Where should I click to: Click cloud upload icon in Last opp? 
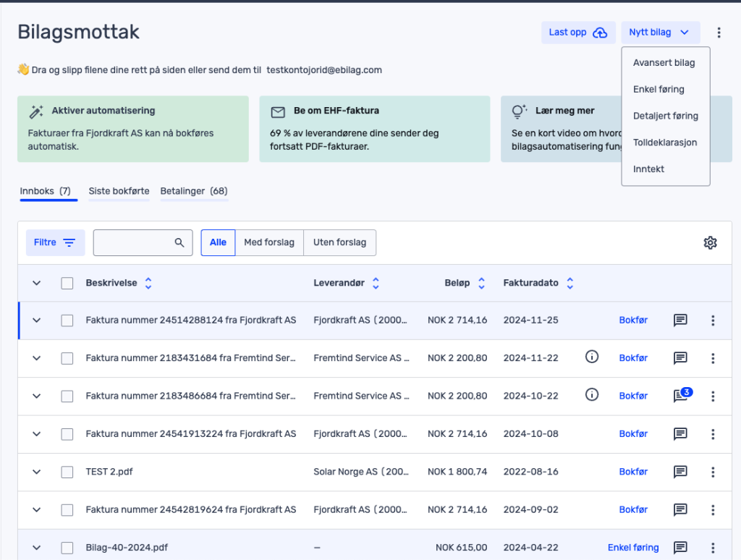point(600,33)
